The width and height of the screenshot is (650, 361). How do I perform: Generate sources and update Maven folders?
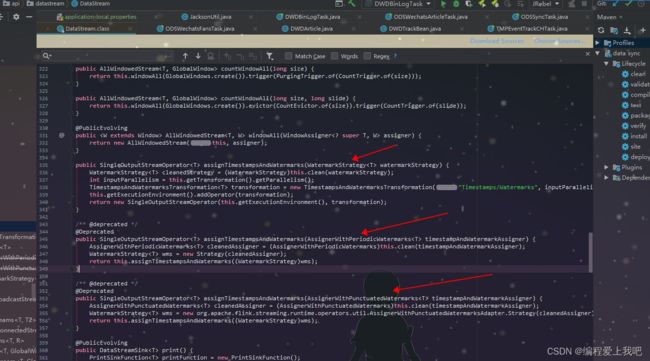coord(614,30)
